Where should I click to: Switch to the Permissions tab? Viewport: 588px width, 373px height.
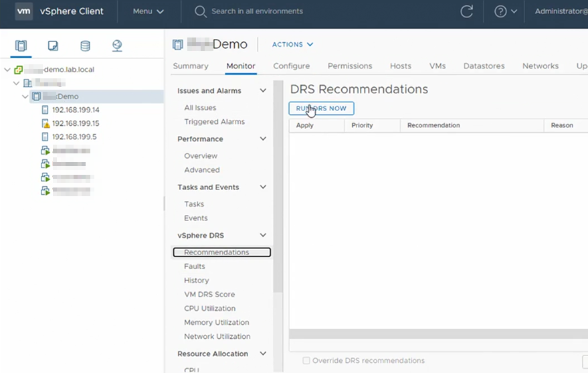click(350, 66)
